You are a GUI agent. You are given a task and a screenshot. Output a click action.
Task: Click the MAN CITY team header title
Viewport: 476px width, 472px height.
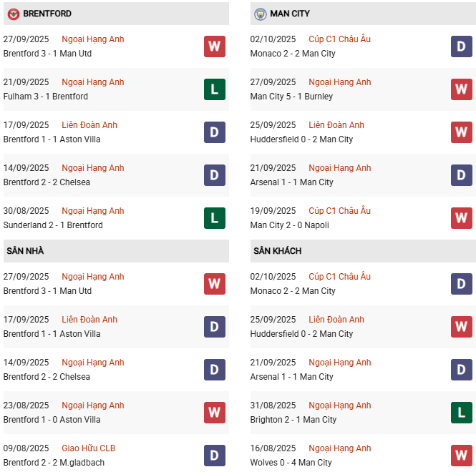coord(290,14)
